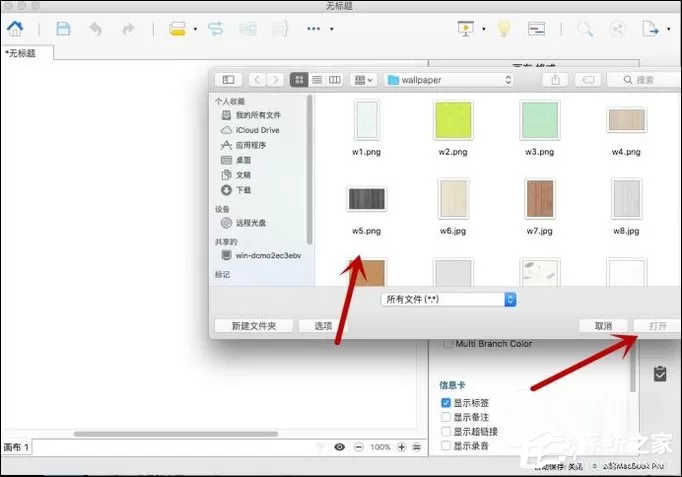Click the tags button in file dialog
The image size is (682, 477).
coord(588,80)
